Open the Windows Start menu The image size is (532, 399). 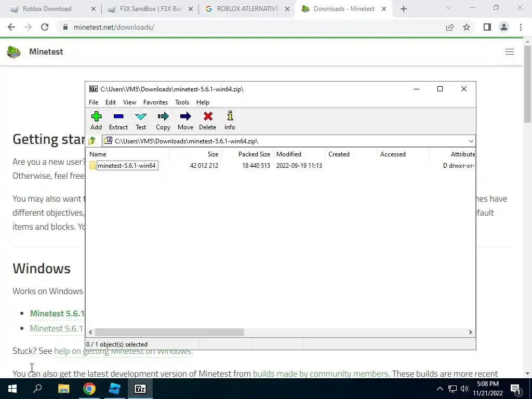[12, 389]
